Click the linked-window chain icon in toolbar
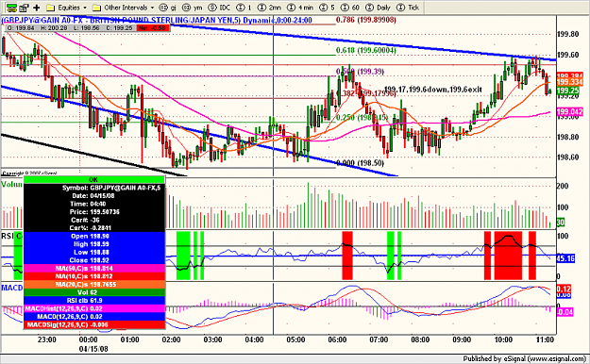 (11, 8)
